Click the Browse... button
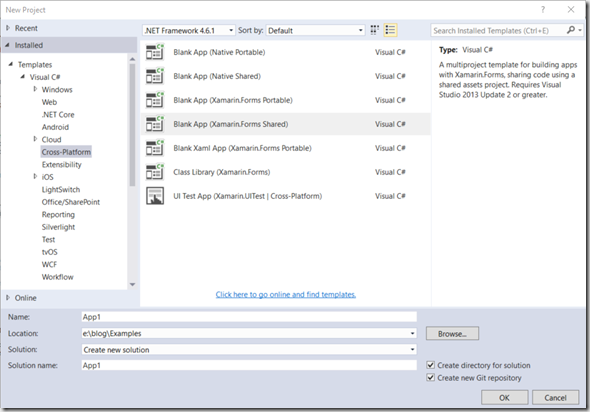This screenshot has height=412, width=590. 452,333
